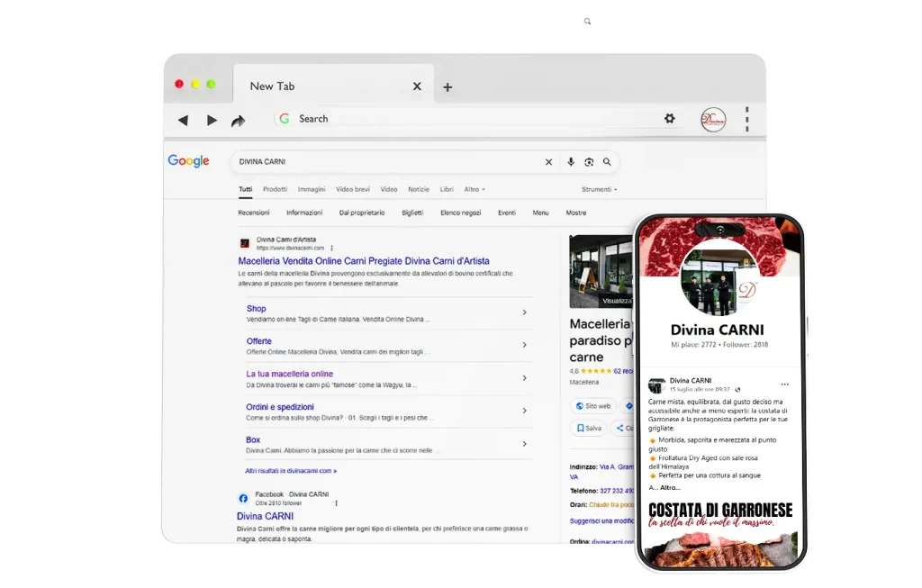
Task: Open the Strumenti dropdown
Action: (x=599, y=189)
